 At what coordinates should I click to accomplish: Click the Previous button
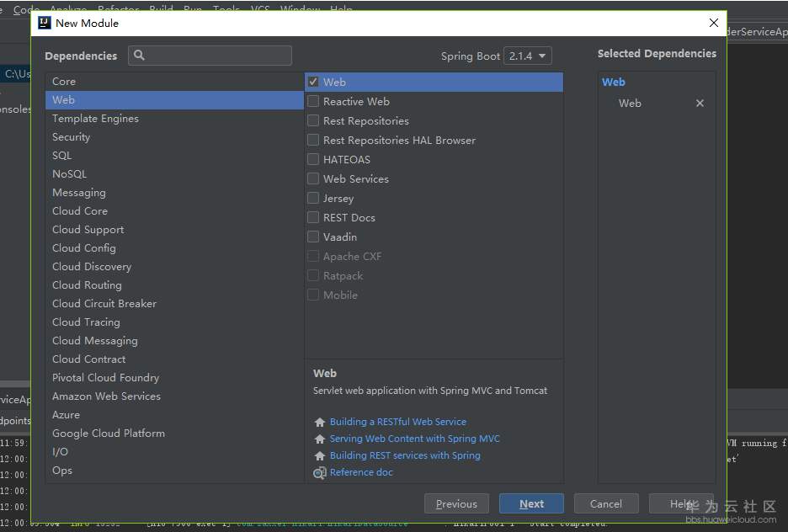coord(456,504)
